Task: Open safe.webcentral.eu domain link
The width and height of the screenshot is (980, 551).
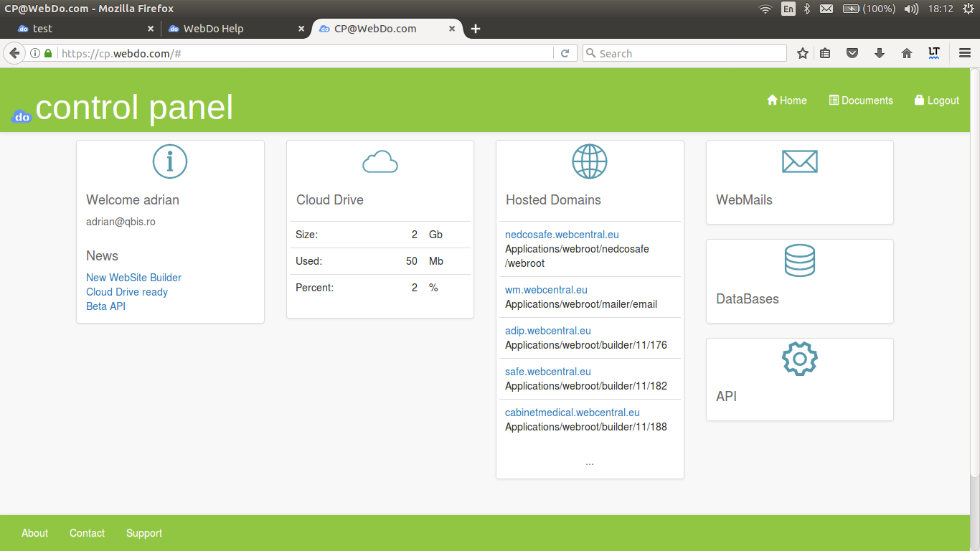Action: (548, 372)
